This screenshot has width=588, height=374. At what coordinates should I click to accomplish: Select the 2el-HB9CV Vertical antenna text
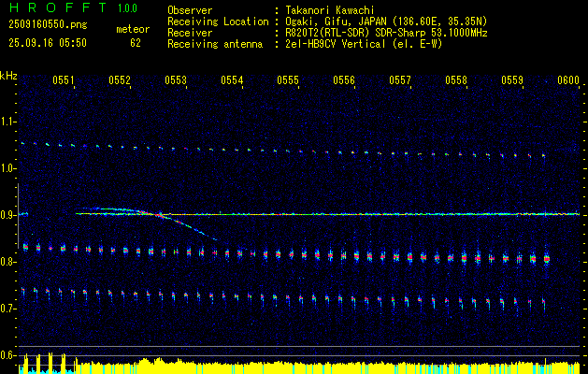coord(364,44)
